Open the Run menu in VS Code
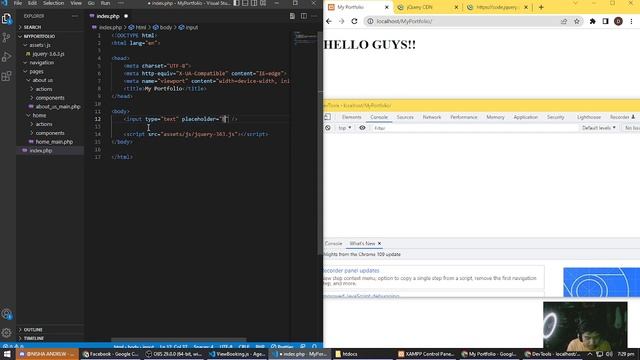The height and width of the screenshot is (360, 640). point(105,3)
